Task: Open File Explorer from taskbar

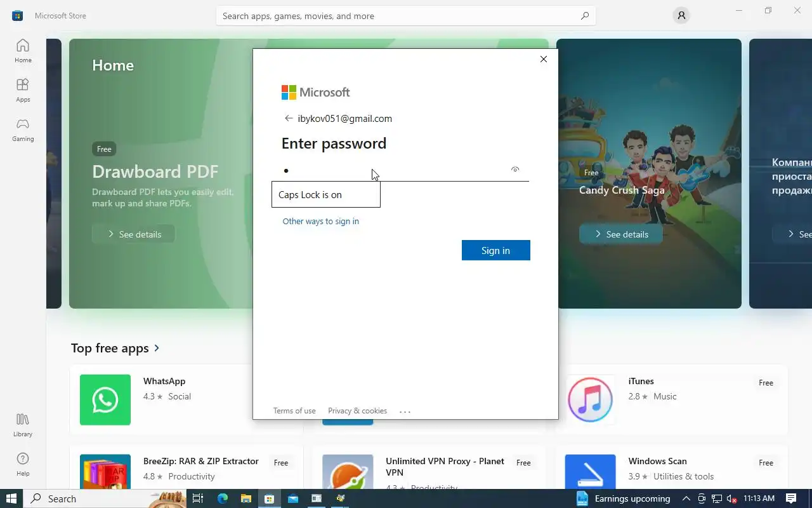Action: pos(246,498)
